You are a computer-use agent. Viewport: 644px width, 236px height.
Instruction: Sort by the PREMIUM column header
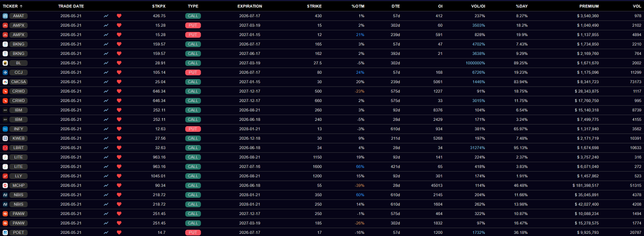[x=589, y=5]
